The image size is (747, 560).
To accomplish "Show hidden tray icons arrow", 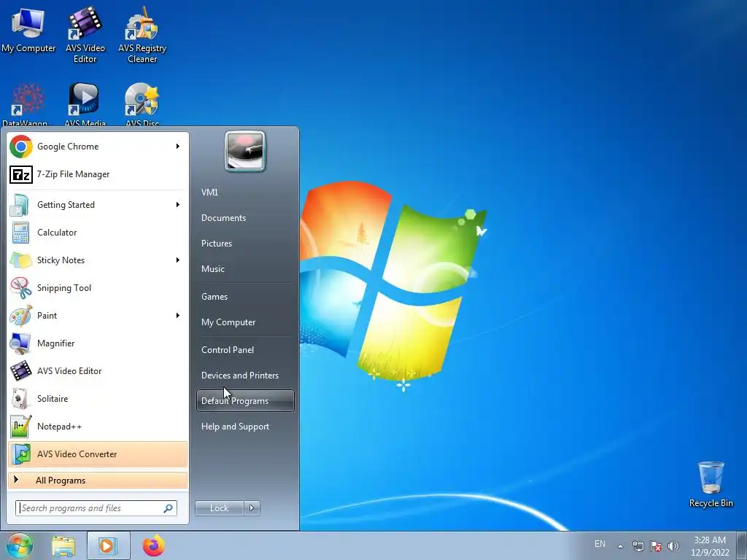I will 620,546.
